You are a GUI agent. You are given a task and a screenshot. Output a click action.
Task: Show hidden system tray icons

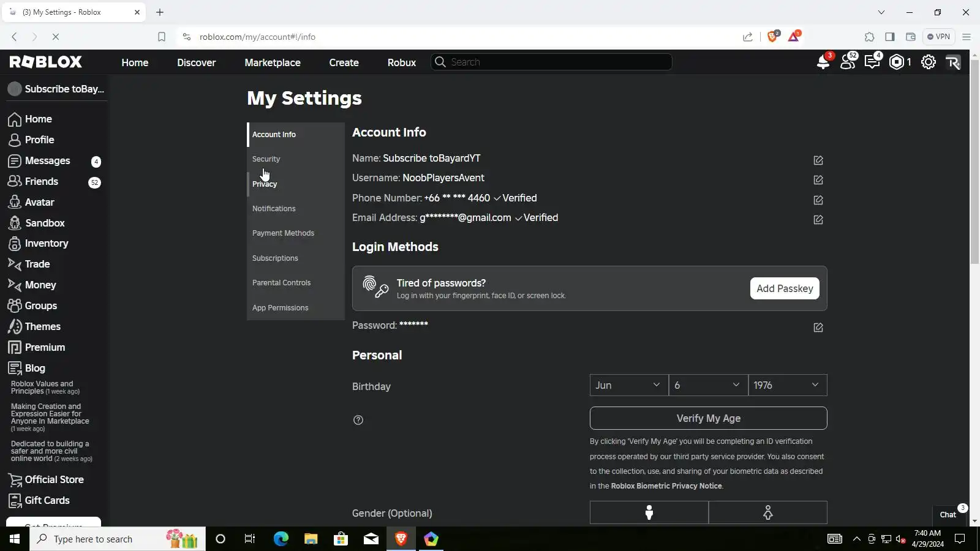tap(857, 539)
